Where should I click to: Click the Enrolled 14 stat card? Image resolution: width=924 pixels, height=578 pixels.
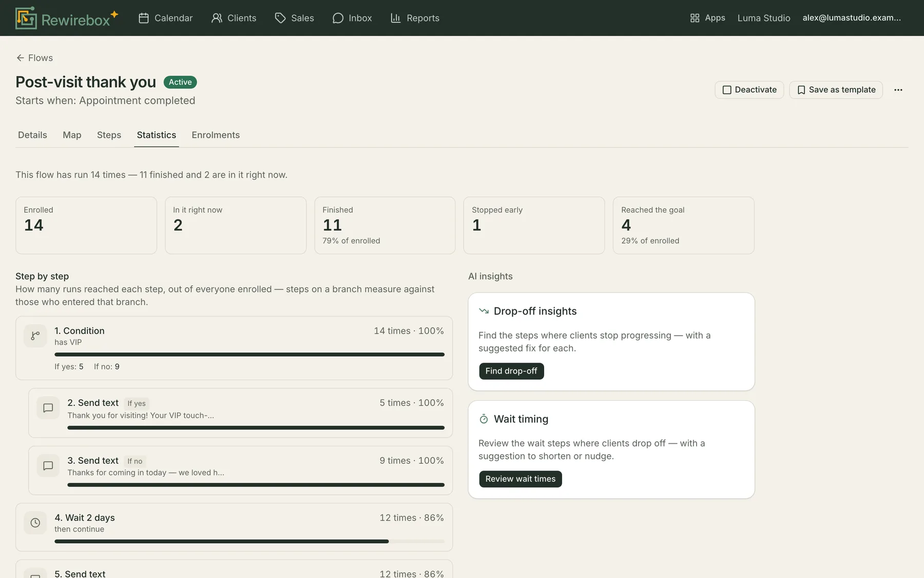click(x=86, y=226)
